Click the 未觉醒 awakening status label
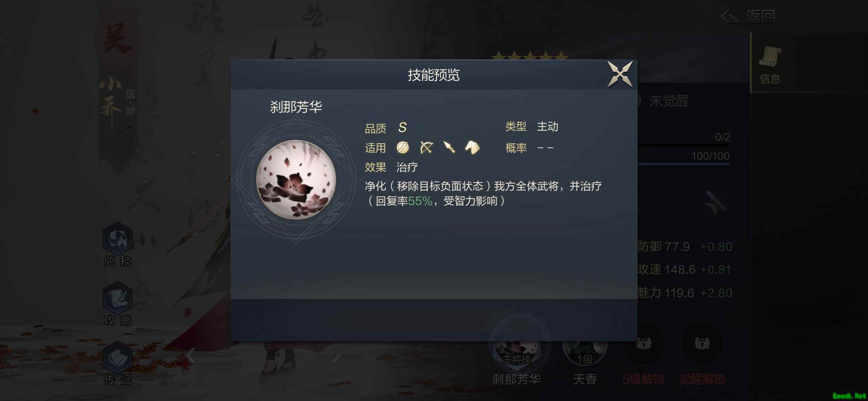 click(x=669, y=101)
